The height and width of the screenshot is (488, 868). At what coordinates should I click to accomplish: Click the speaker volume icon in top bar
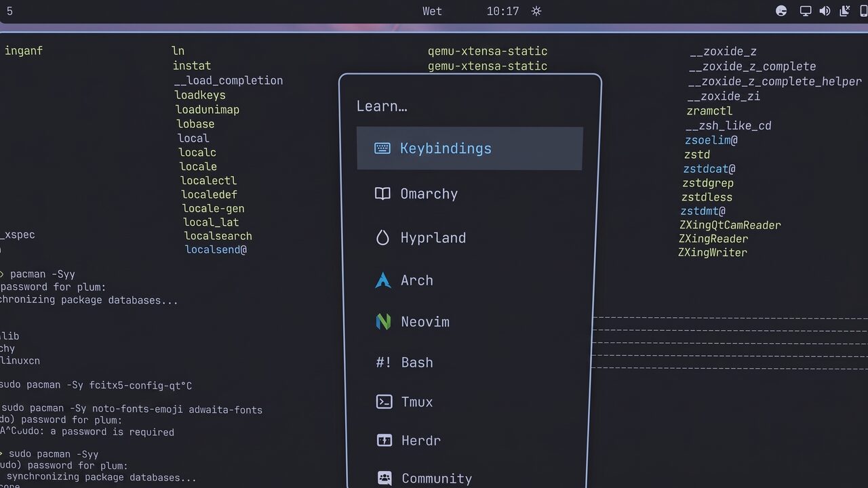click(825, 11)
